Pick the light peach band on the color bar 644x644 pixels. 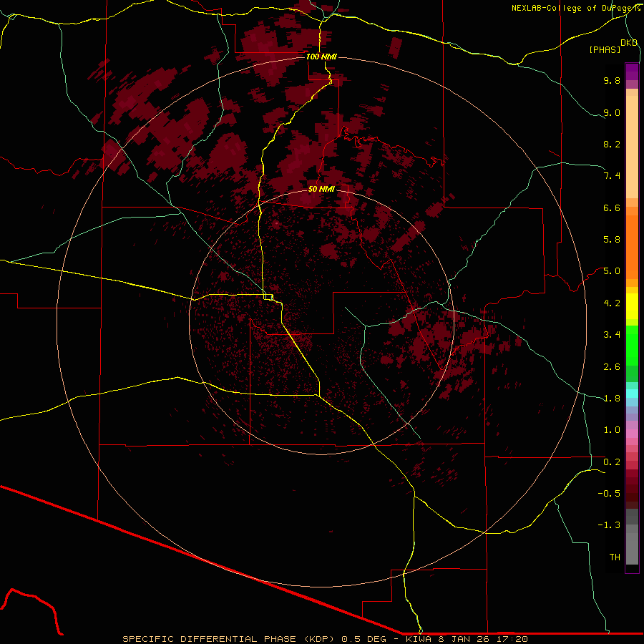(x=632, y=147)
